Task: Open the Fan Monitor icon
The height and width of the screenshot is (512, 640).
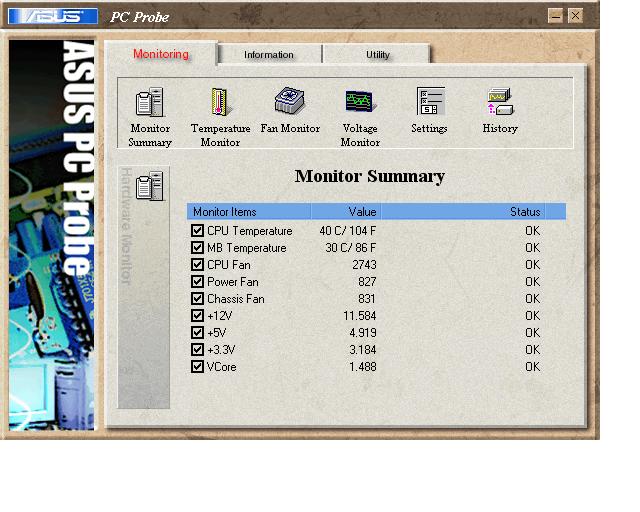Action: [290, 100]
